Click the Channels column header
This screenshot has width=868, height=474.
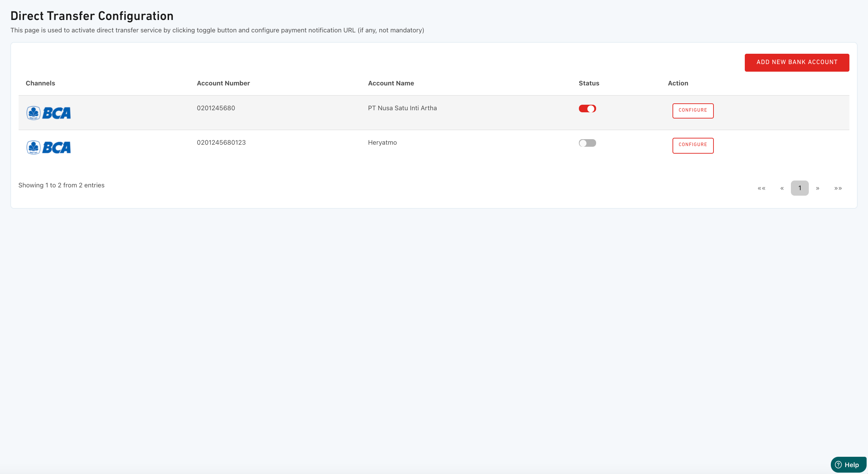(x=40, y=83)
